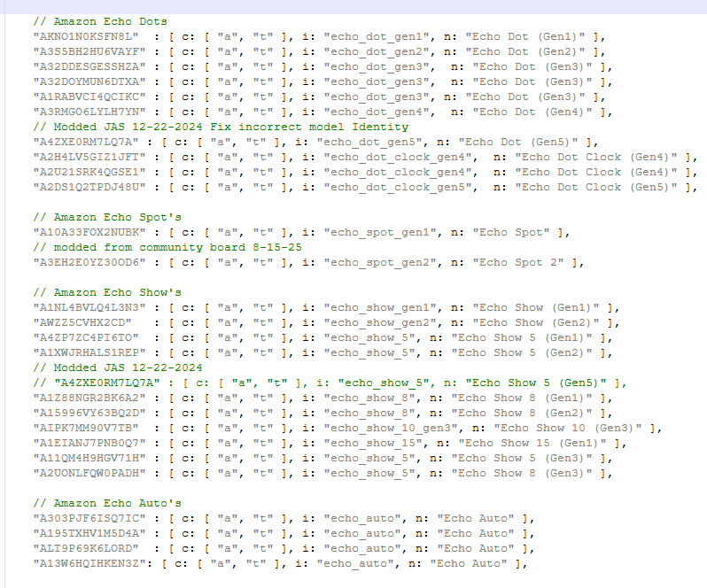Place cursor on "A32DDESGESSHZA"
This screenshot has height=588, width=707.
89,66
